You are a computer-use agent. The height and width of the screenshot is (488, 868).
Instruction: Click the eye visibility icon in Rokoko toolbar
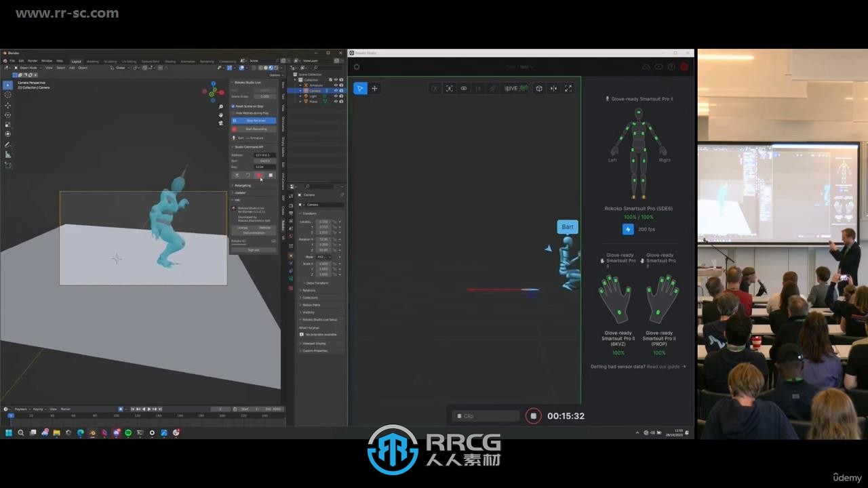[464, 88]
